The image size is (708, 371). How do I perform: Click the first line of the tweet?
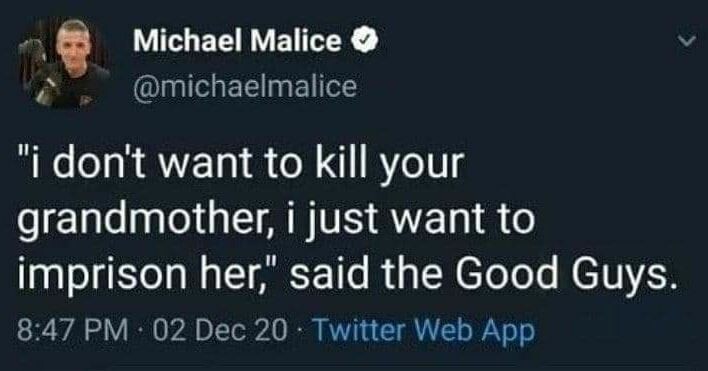point(242,165)
